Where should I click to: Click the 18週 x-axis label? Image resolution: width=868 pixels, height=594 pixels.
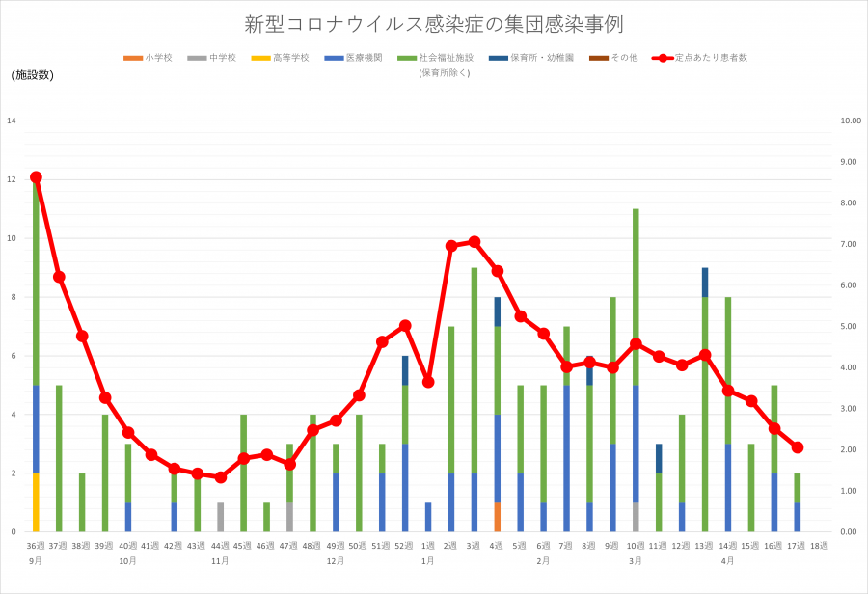pos(819,546)
